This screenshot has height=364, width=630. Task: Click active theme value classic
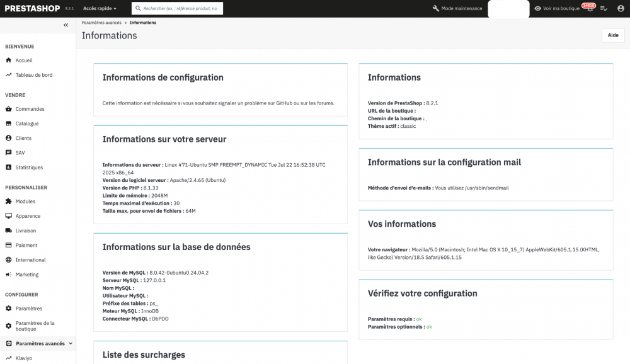(x=408, y=126)
